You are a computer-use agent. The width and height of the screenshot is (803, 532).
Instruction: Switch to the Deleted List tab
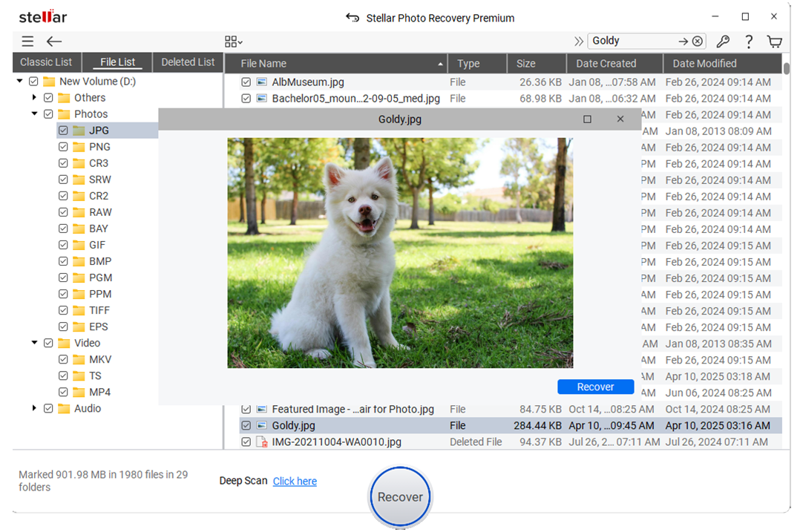(x=187, y=62)
